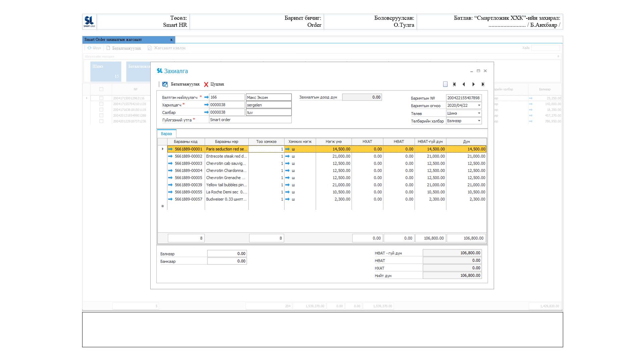Viewport: 644px width, 362px height.
Task: Click the supplier code field containing 166
Action: click(227, 97)
